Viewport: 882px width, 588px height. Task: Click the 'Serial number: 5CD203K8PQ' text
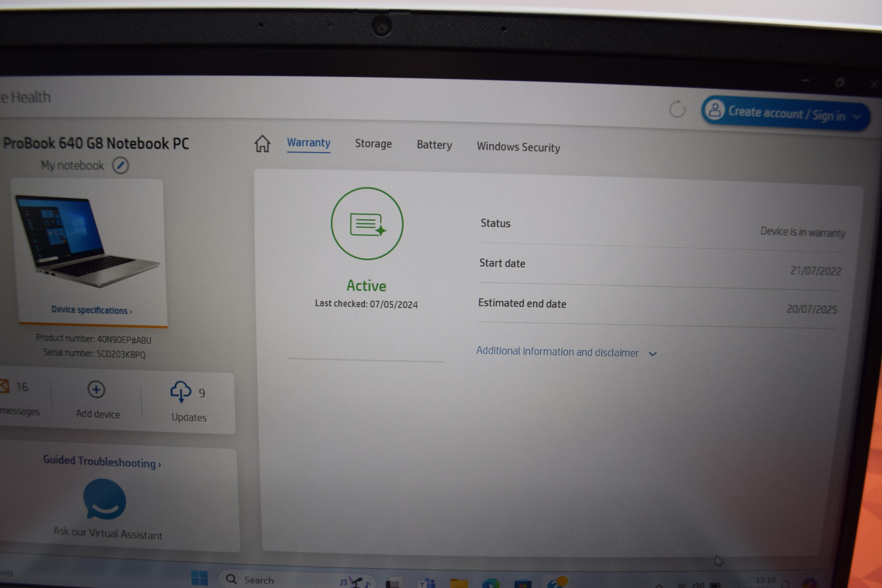tap(94, 353)
